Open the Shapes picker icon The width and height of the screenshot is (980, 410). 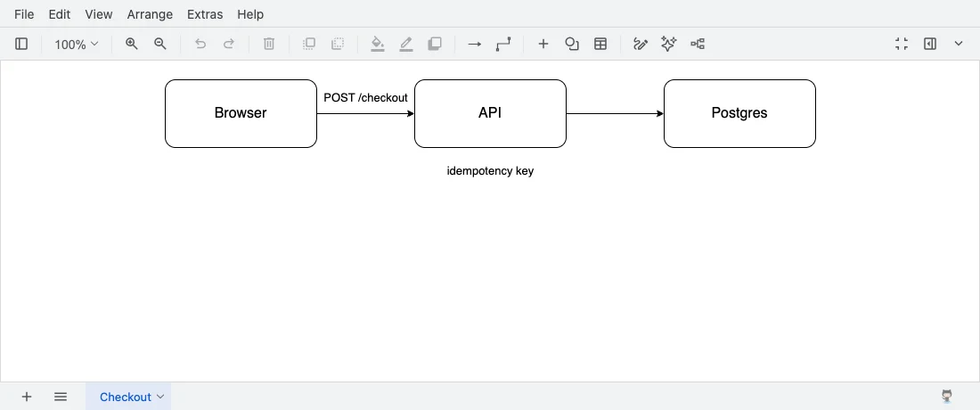pos(572,44)
